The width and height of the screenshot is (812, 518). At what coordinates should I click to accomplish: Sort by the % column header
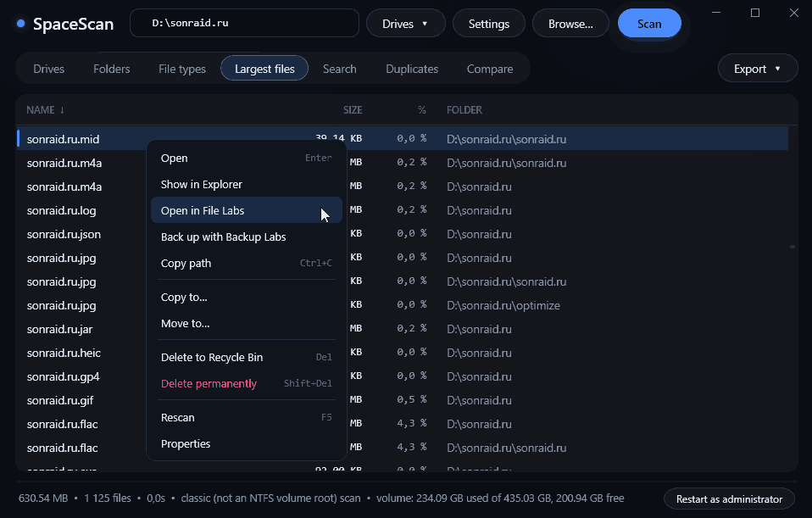click(x=422, y=110)
